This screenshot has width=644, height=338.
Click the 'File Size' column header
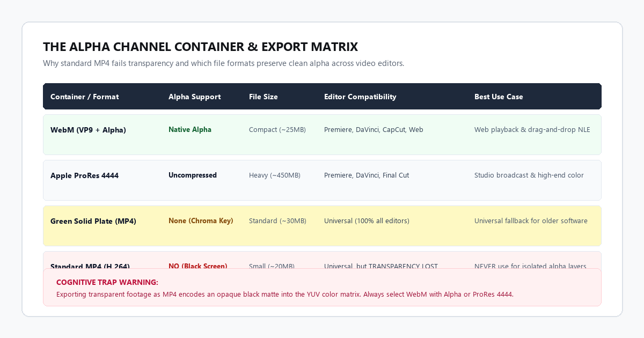coord(264,97)
